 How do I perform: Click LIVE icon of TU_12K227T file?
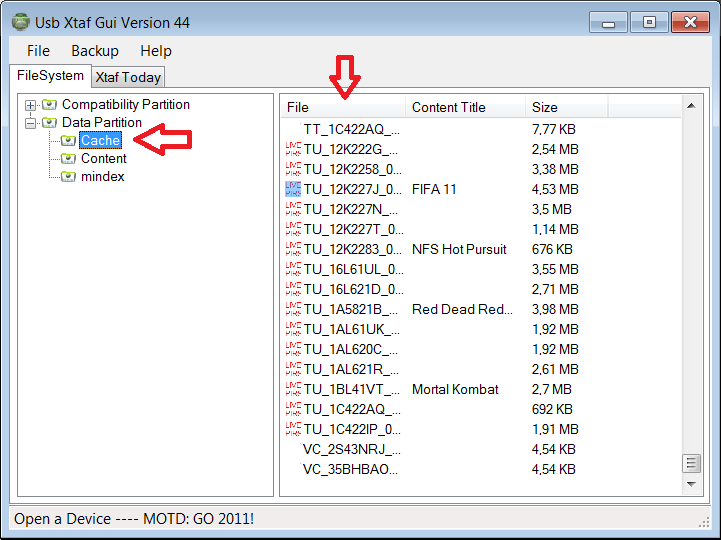point(293,229)
